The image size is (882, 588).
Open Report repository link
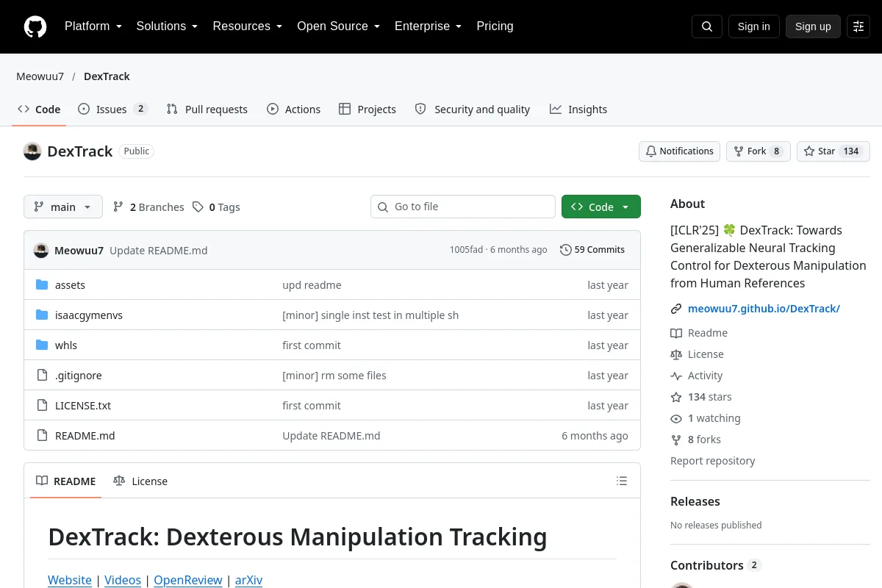click(712, 461)
